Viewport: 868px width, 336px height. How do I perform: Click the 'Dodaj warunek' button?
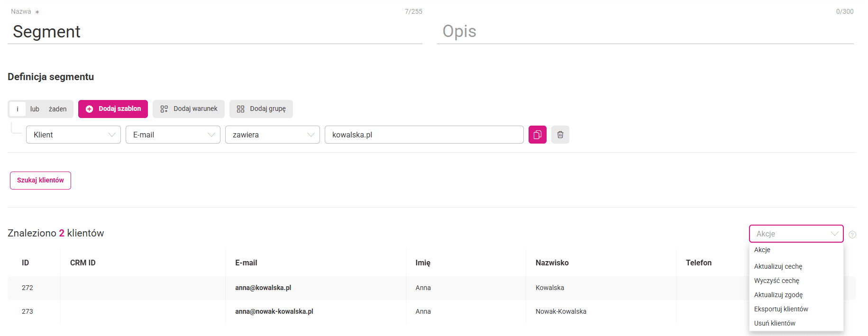(x=189, y=109)
